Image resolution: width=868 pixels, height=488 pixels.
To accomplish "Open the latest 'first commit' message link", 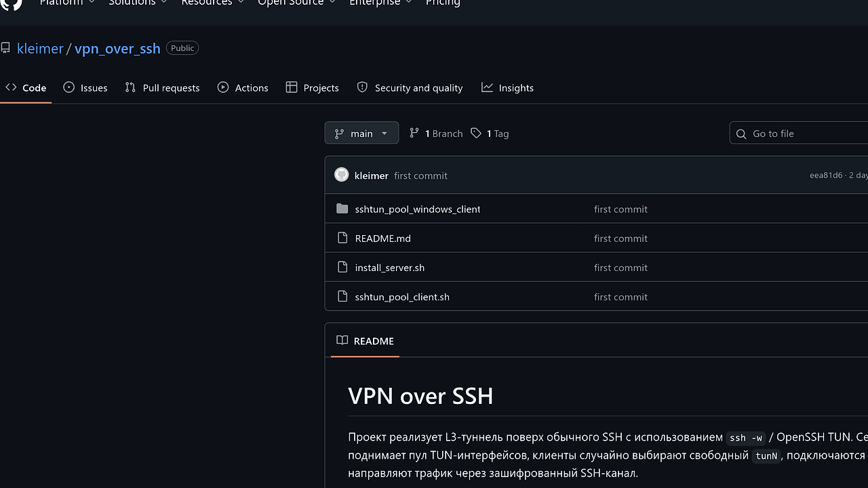I will tap(420, 176).
